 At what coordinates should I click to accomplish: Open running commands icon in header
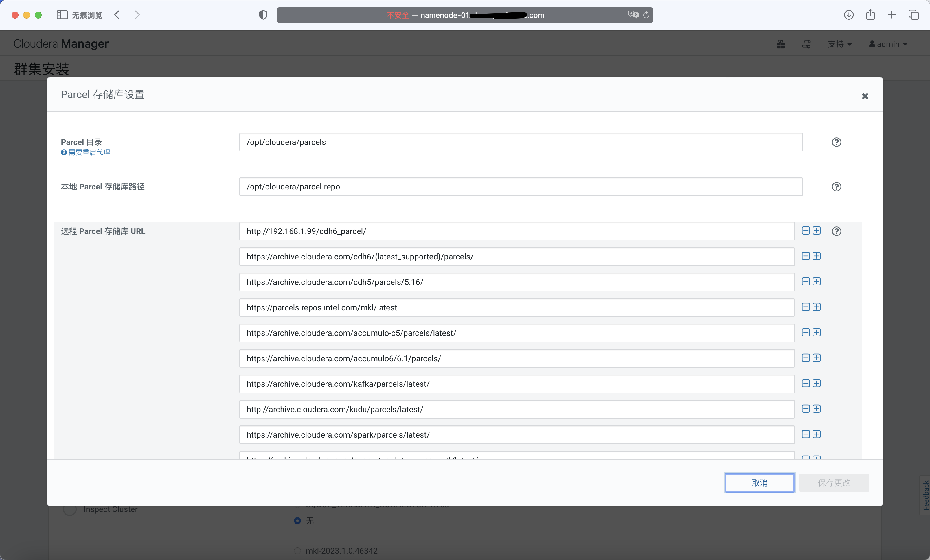806,45
